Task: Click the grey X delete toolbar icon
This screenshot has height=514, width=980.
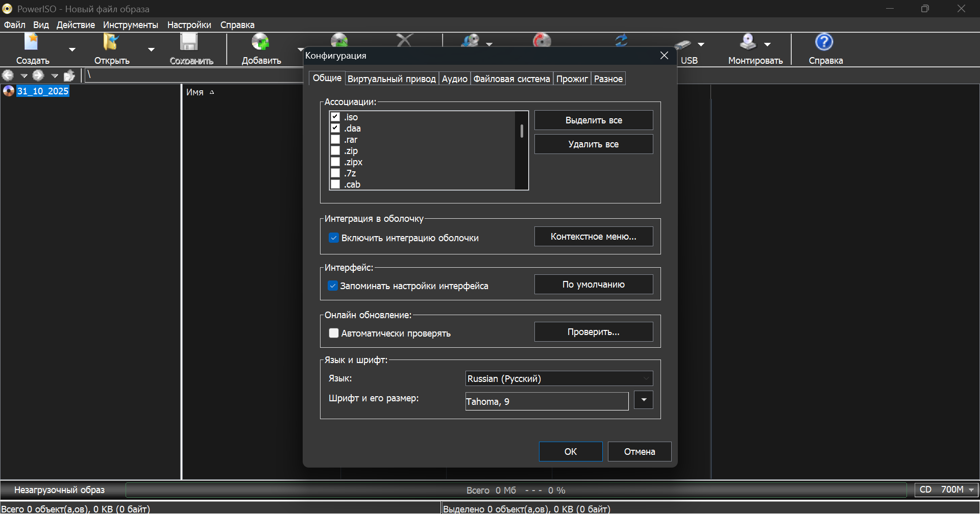Action: click(x=404, y=40)
